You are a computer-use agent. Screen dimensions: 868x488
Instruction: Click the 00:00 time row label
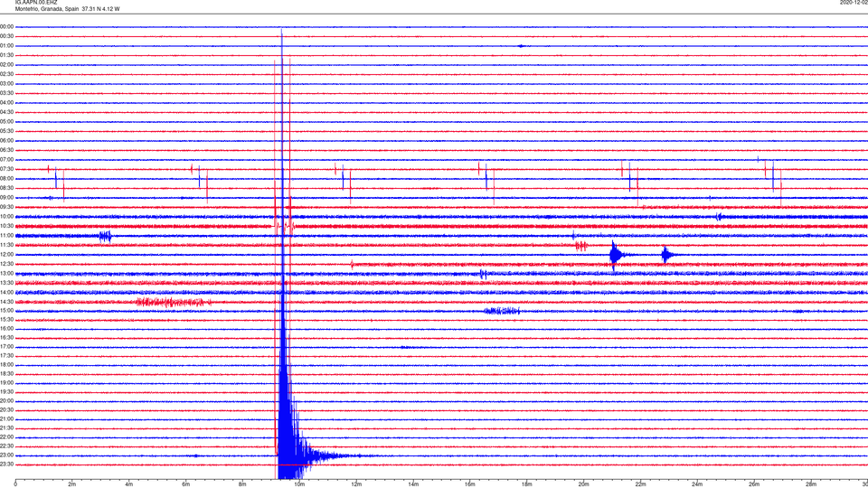(x=6, y=27)
